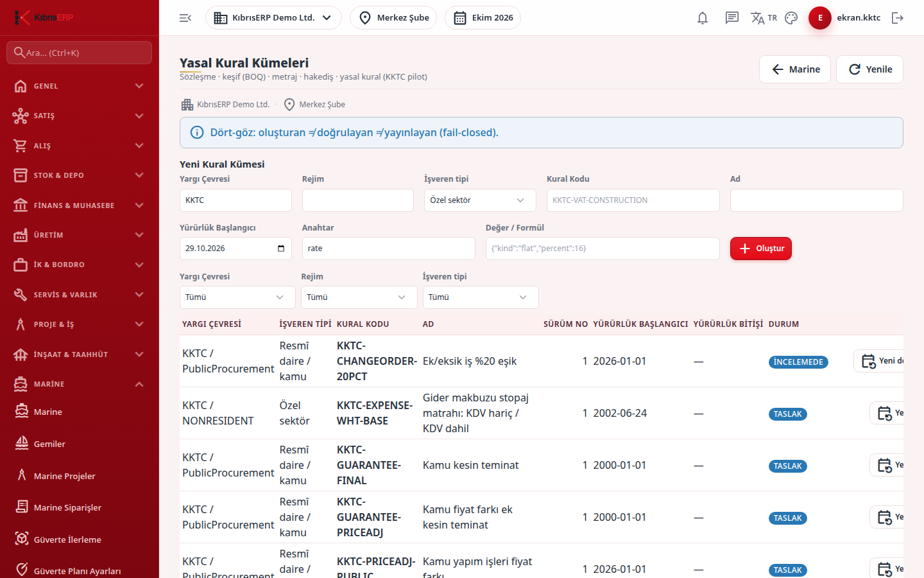Open the notifications bell
This screenshot has width=924, height=578.
coord(703,18)
